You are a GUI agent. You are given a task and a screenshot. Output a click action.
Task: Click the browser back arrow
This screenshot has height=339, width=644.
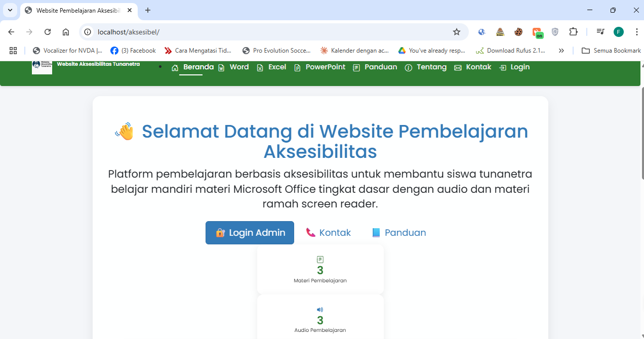pyautogui.click(x=11, y=32)
